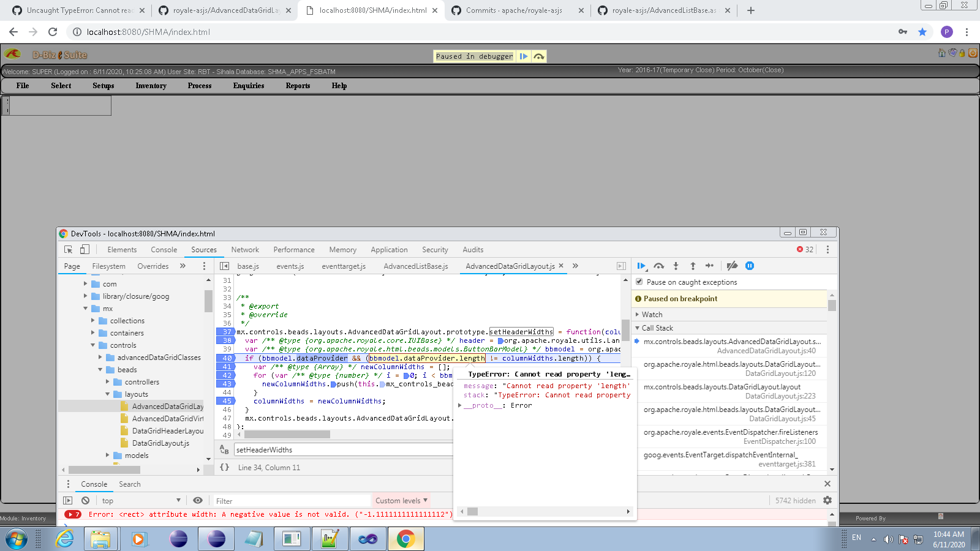Close the AdvancedDataGridLayout.js source tab
This screenshot has height=551, width=980.
[x=561, y=266]
